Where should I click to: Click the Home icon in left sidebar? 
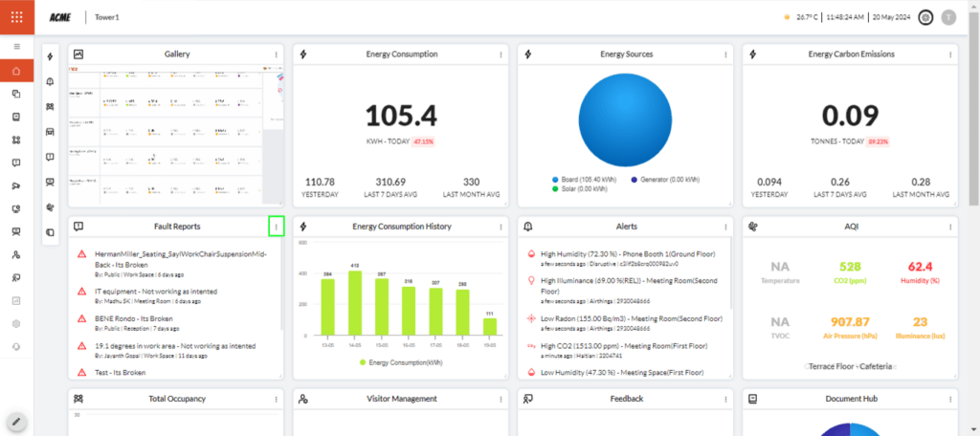tap(16, 71)
